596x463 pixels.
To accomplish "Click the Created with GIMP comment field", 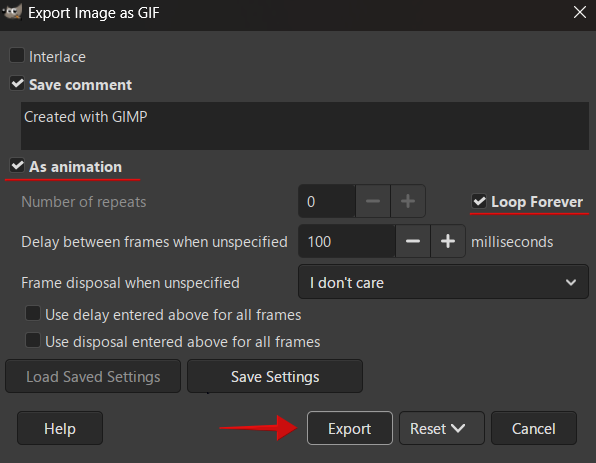I will [304, 126].
